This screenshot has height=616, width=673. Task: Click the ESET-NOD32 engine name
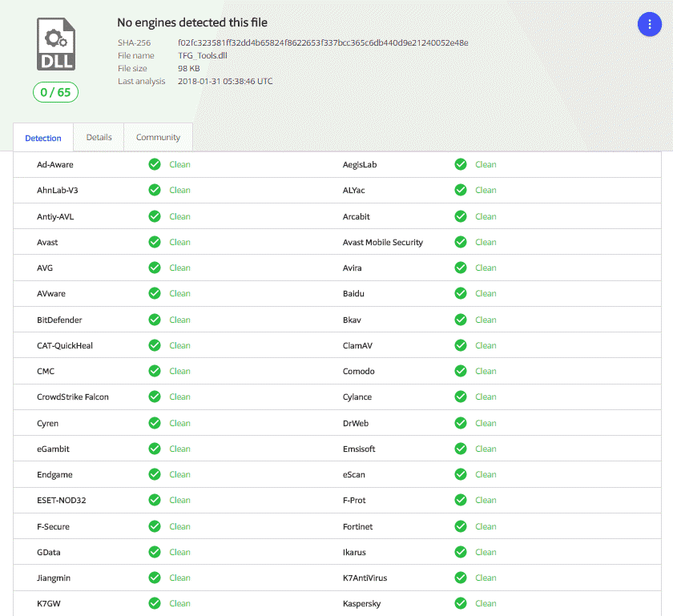pyautogui.click(x=62, y=501)
